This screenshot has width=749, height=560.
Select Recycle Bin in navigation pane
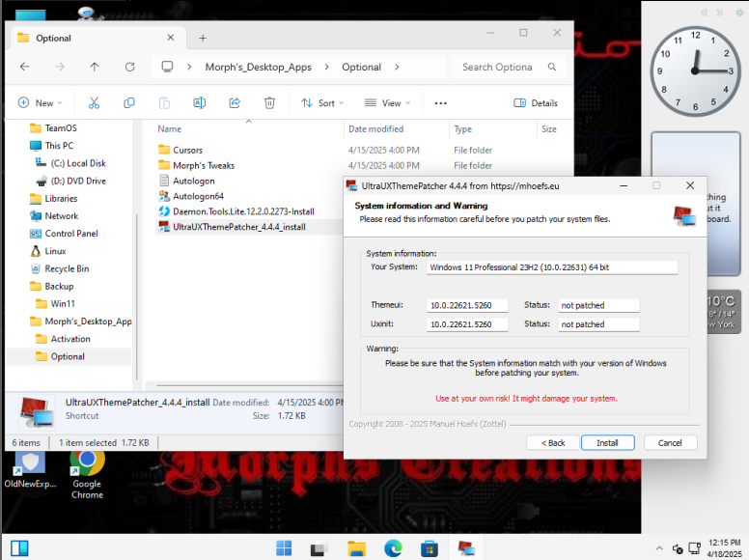pyautogui.click(x=67, y=268)
